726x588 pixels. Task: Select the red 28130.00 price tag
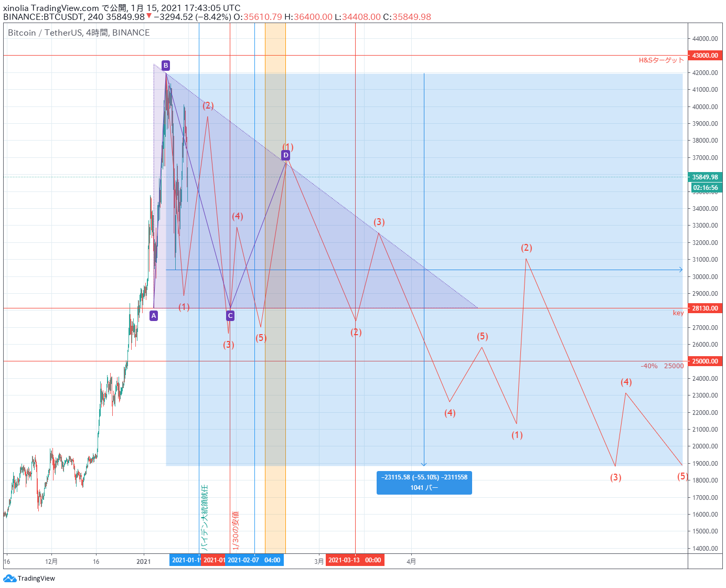(x=705, y=308)
